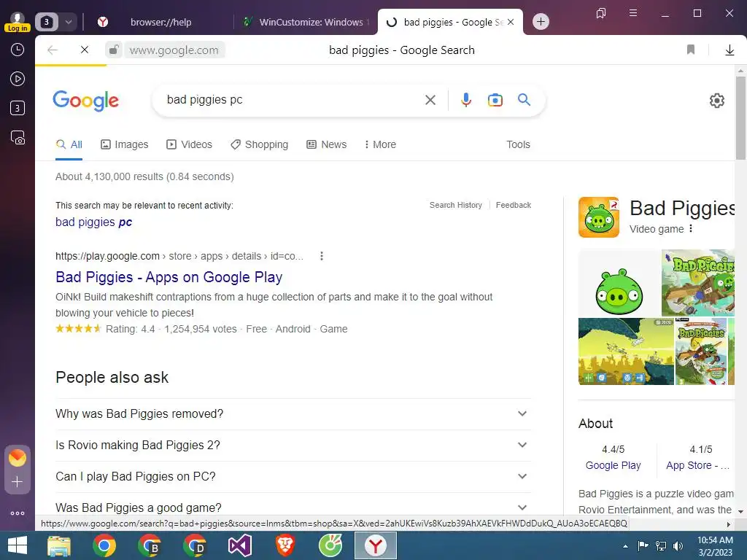Viewport: 747px width, 560px height.
Task: Open the tab count icon in sidebar
Action: pos(18,108)
